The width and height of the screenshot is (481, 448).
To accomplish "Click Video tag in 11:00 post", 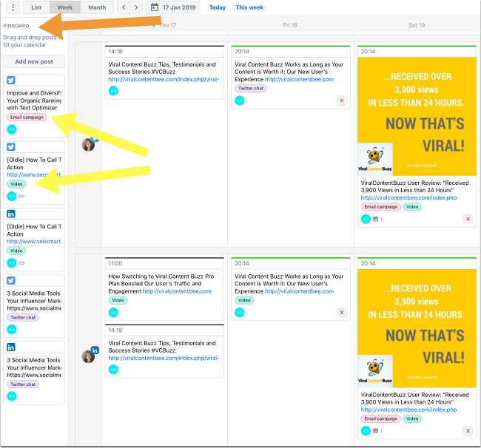I will coord(118,300).
